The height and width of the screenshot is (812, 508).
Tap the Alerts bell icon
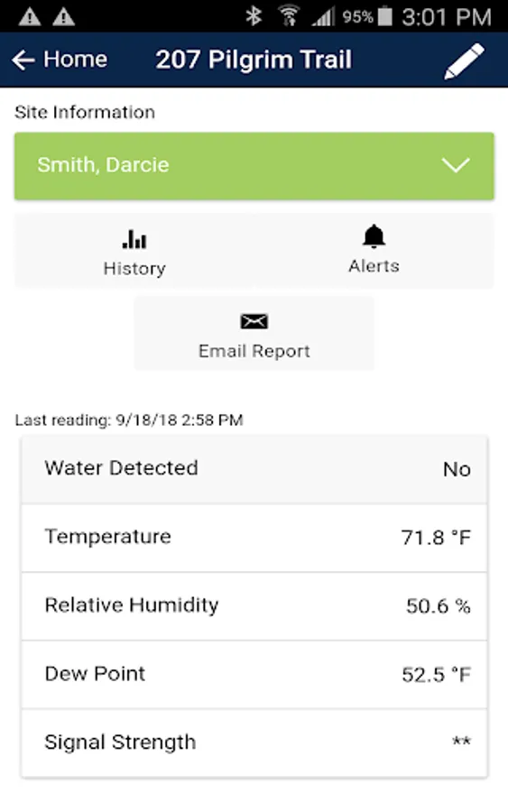pyautogui.click(x=374, y=236)
